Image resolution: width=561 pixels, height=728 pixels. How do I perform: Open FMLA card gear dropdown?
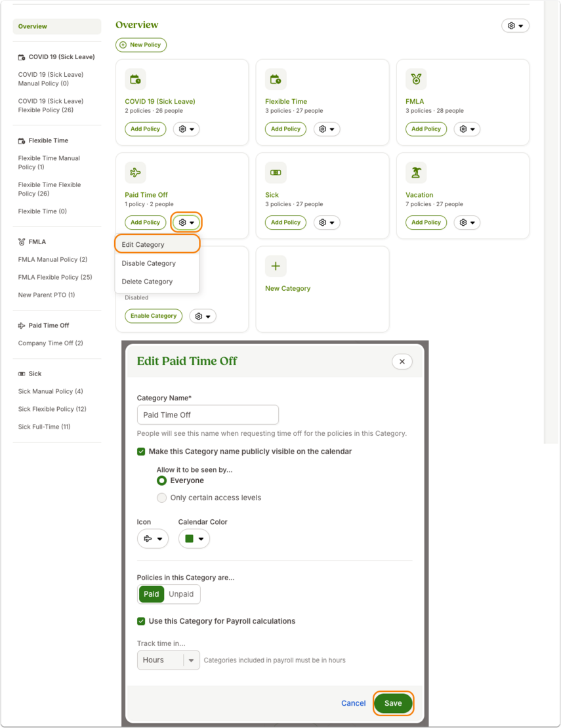point(467,129)
